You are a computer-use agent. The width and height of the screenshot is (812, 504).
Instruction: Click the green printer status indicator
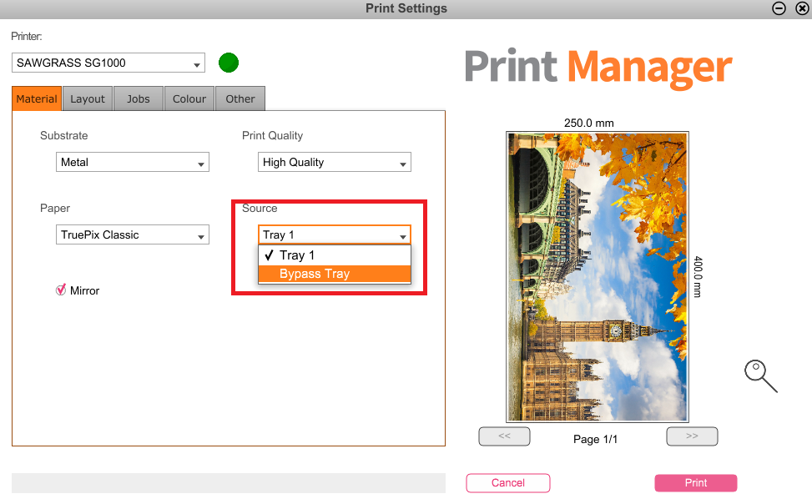coord(228,63)
